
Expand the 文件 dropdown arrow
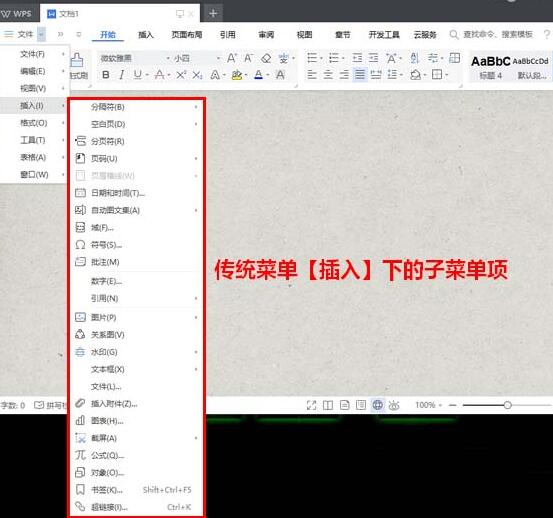coord(41,34)
